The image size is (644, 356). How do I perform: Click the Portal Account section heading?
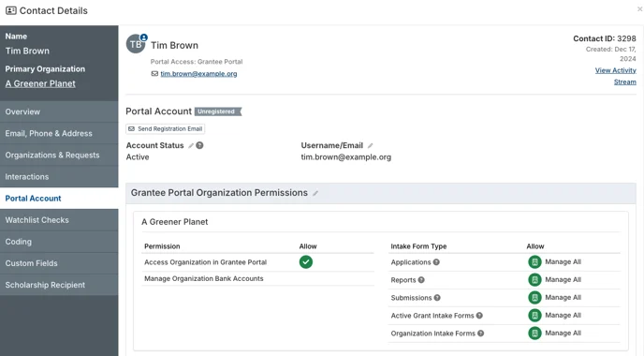[158, 111]
